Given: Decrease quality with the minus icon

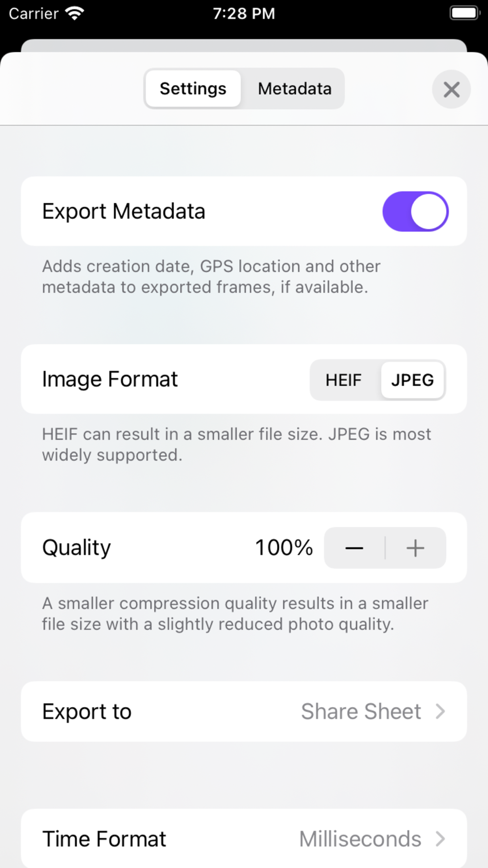Looking at the screenshot, I should tap(354, 548).
